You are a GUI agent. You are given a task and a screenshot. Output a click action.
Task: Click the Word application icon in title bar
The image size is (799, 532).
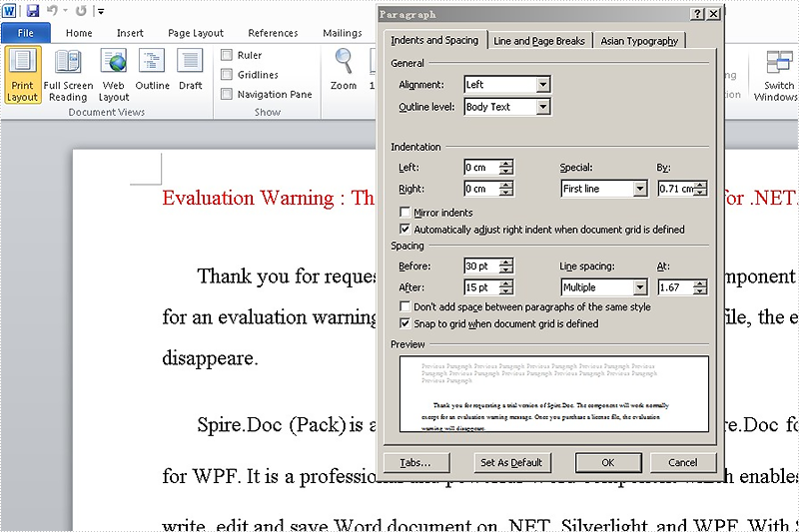9,10
